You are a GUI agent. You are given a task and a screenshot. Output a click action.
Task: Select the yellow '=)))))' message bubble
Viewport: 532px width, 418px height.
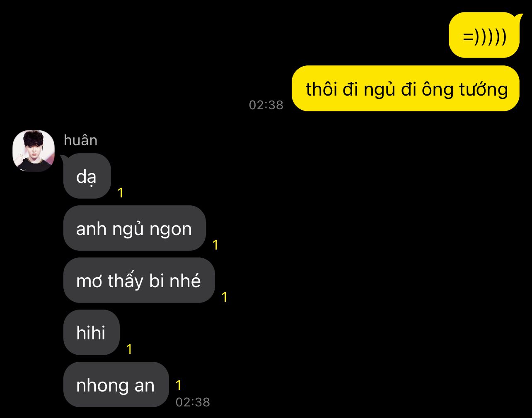pos(484,35)
